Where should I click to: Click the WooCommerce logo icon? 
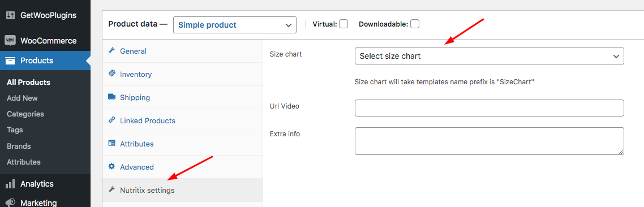[10, 41]
